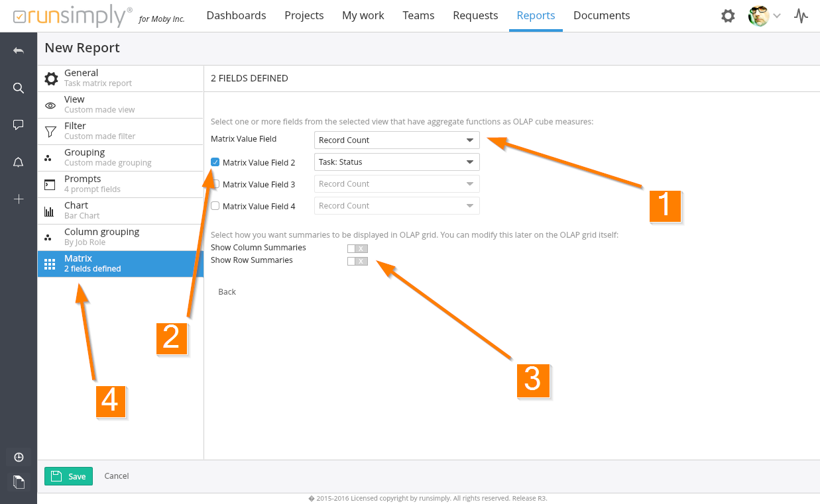820x504 pixels.
Task: Open search from the sidebar magnifier icon
Action: point(19,88)
